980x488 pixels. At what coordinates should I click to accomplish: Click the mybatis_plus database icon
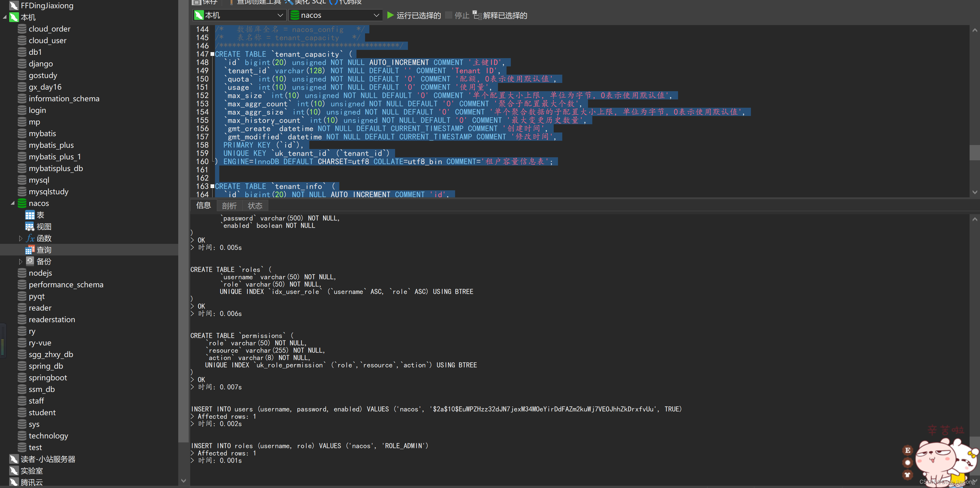pos(22,145)
